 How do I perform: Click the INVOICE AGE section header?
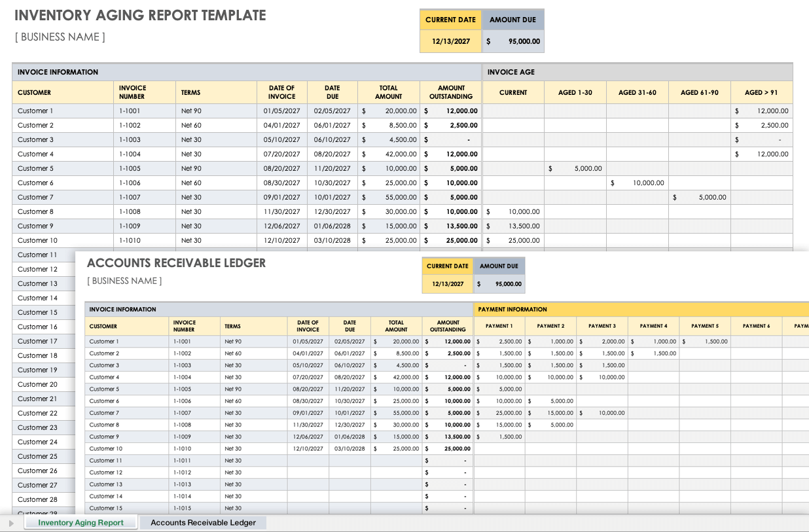click(x=511, y=72)
